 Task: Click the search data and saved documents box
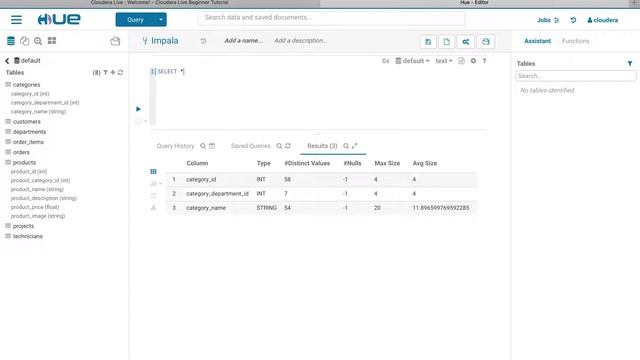click(x=331, y=18)
